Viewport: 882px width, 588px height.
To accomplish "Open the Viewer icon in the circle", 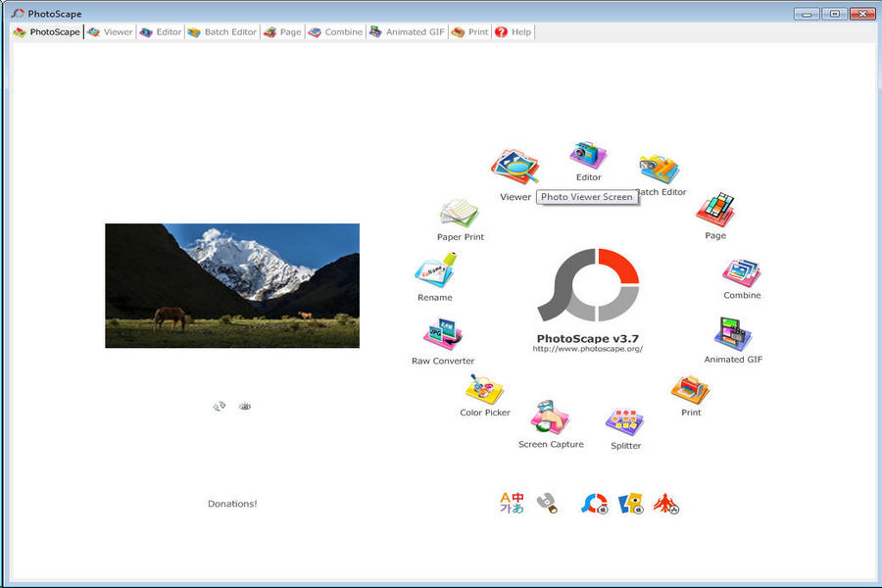I will coord(514,167).
